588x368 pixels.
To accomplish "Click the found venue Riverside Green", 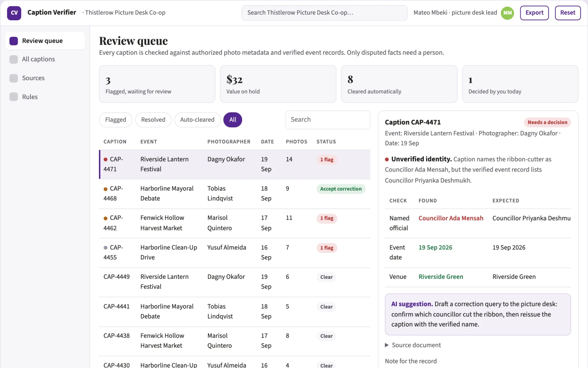I will (x=441, y=277).
